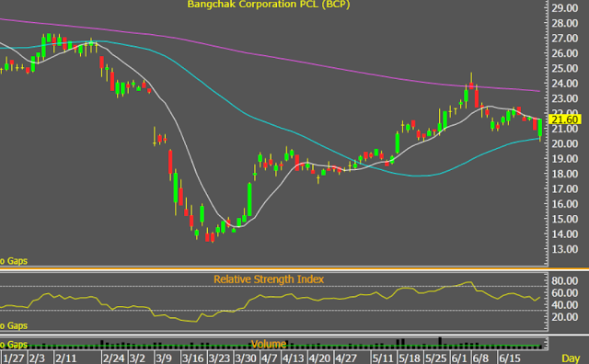Click the yellow 21.60 current price label
This screenshot has width=589, height=364.
click(565, 119)
